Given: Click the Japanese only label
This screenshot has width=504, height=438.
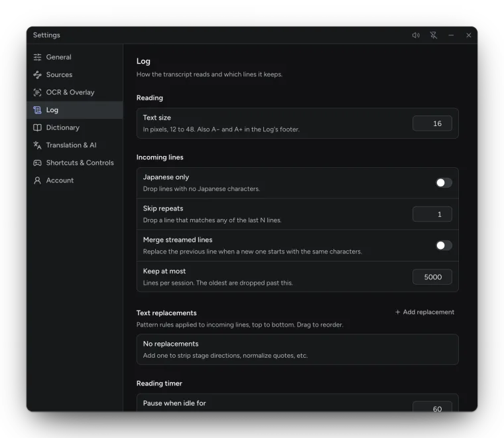Looking at the screenshot, I should point(166,177).
